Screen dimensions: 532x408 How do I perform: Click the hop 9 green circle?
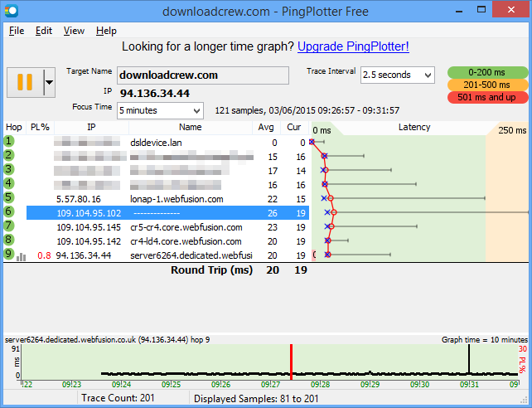coord(8,254)
